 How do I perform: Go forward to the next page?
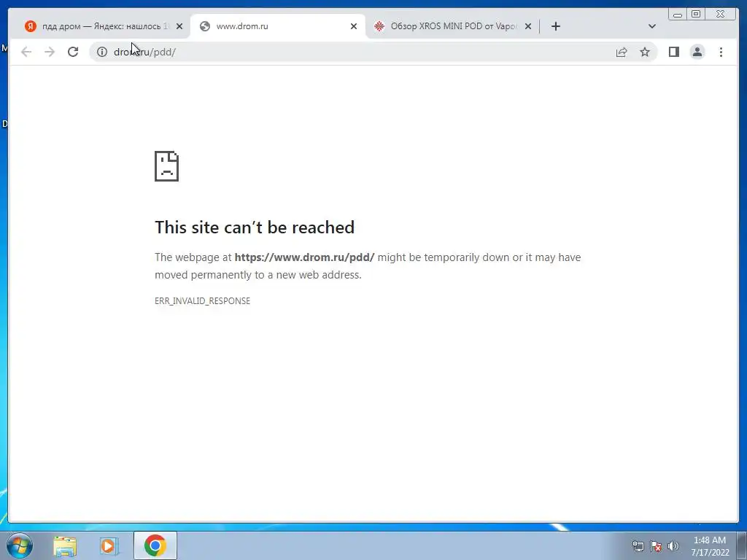point(50,52)
